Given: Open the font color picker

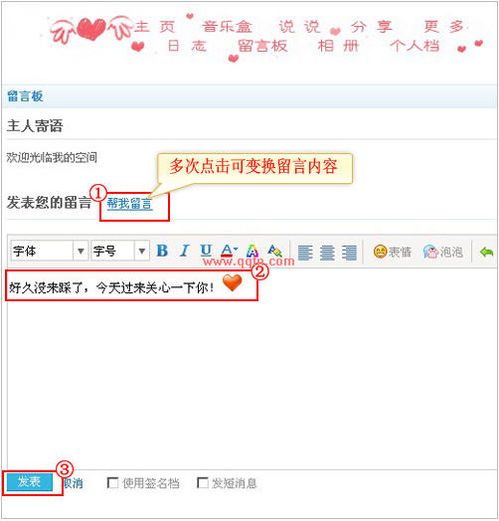Looking at the screenshot, I should pos(229,251).
